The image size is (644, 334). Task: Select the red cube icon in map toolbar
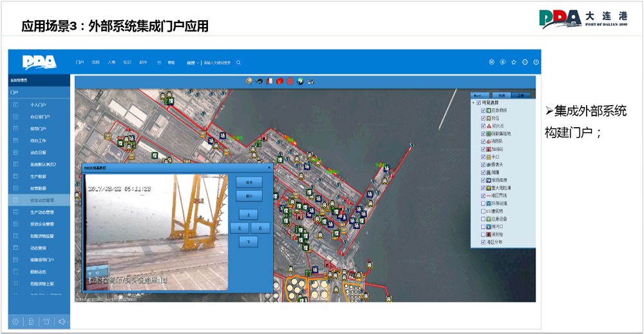[279, 81]
